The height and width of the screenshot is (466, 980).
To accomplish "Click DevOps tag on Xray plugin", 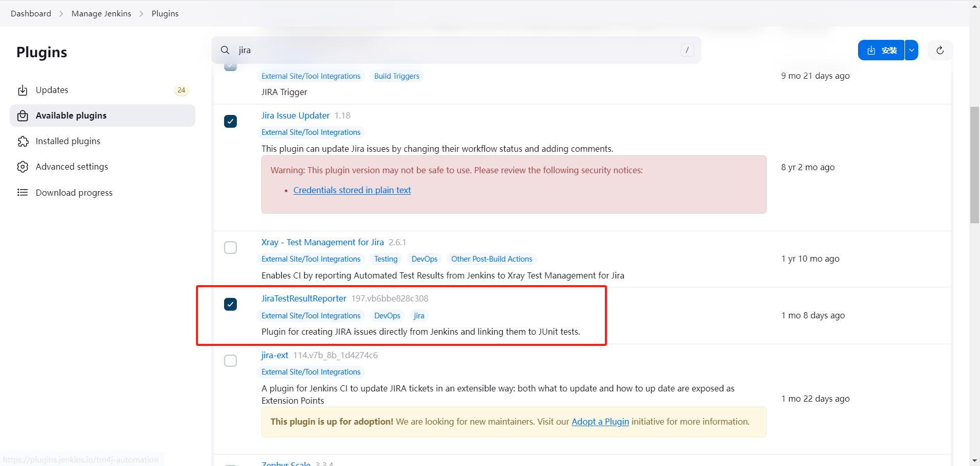I will 425,259.
